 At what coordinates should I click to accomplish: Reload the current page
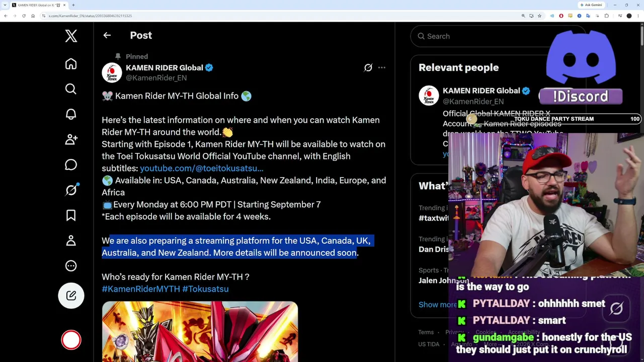(x=24, y=16)
